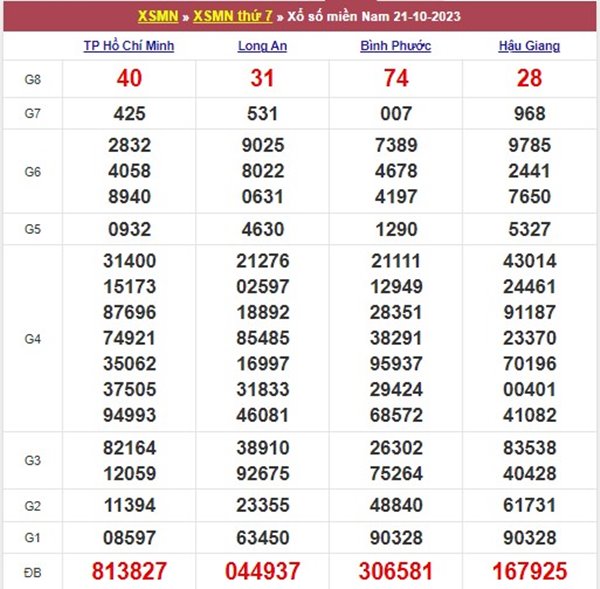Click G4 number 31400
Viewport: 600px width, 589px height.
[129, 261]
